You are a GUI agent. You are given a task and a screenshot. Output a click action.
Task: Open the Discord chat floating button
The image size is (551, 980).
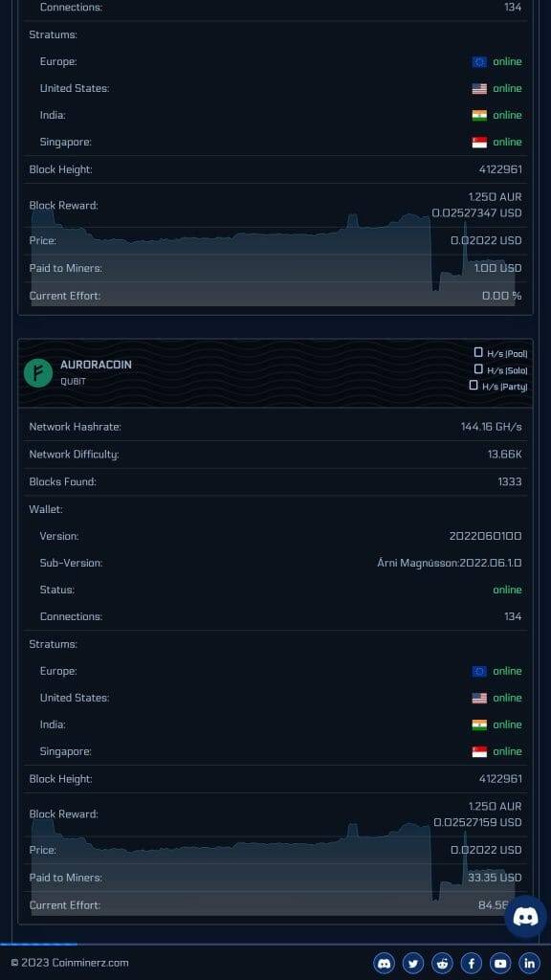(525, 916)
